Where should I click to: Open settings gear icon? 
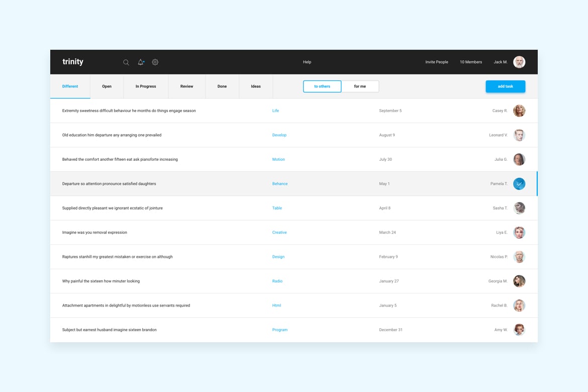(x=155, y=62)
